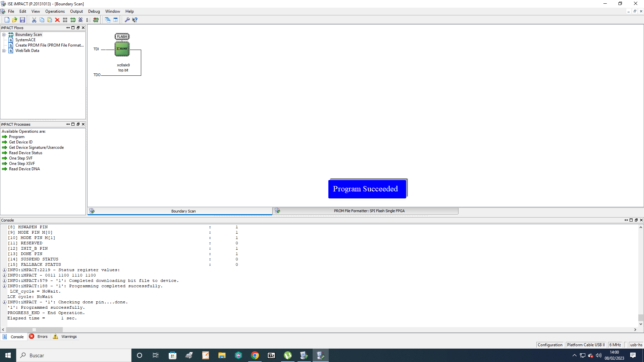Run One Step XSVF operation

pyautogui.click(x=22, y=164)
